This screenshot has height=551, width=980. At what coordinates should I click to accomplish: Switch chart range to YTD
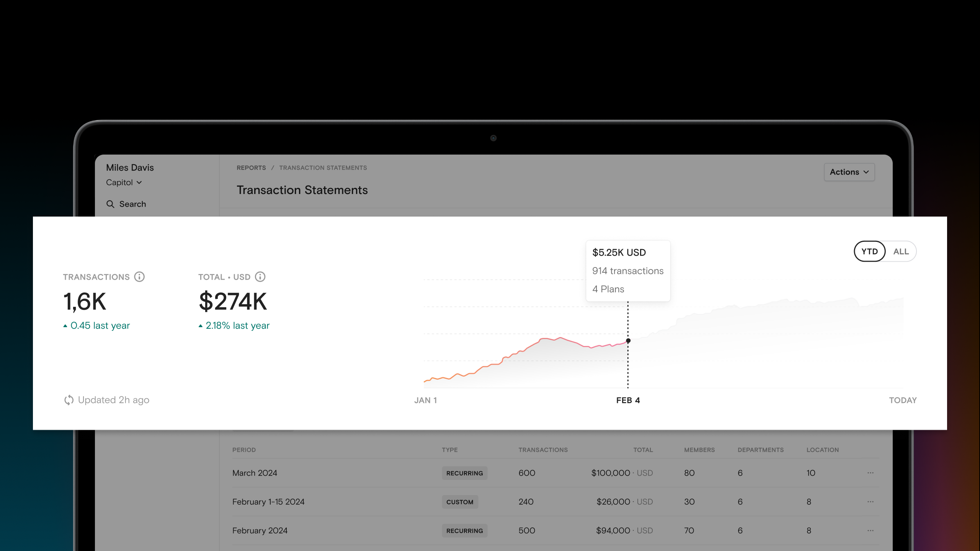pyautogui.click(x=869, y=251)
